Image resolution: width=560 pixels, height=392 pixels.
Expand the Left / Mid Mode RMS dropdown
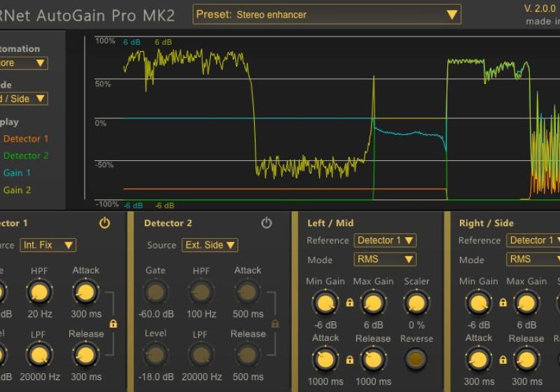[385, 259]
